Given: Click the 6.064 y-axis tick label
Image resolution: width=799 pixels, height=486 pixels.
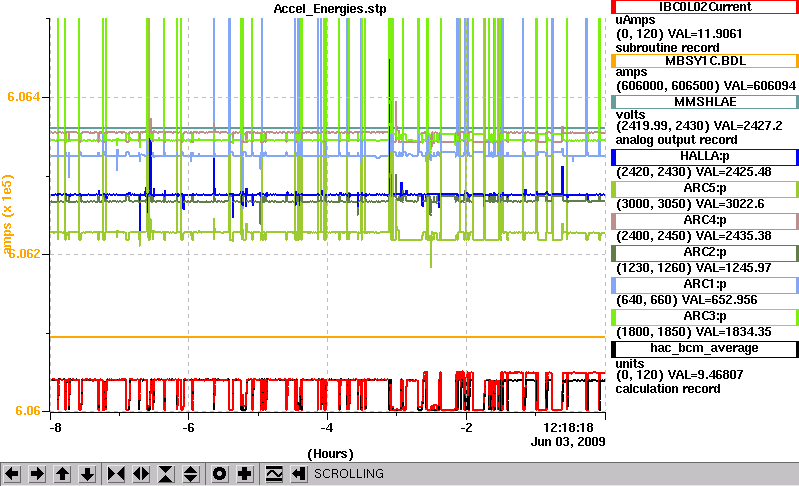Looking at the screenshot, I should [x=23, y=97].
